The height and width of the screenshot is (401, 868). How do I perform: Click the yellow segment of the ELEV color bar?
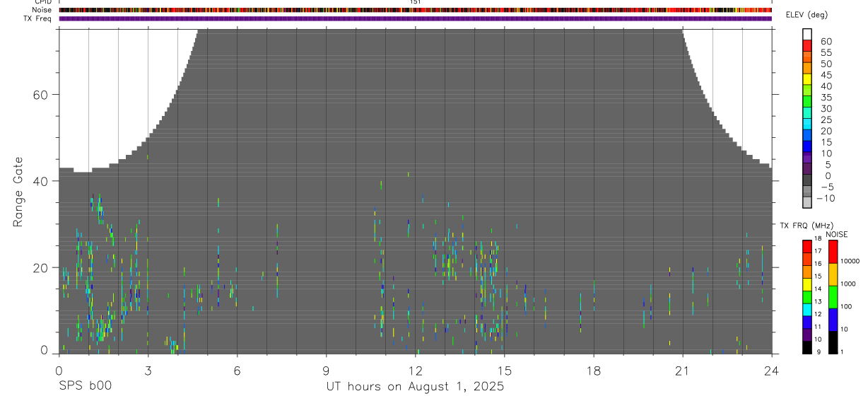point(807,79)
